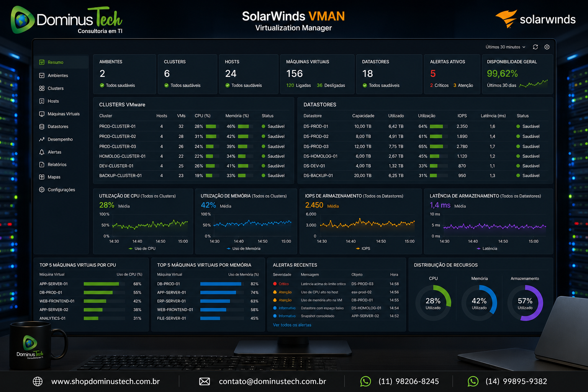Click the 2.450 IOPS average value
This screenshot has width=588, height=392.
(314, 205)
